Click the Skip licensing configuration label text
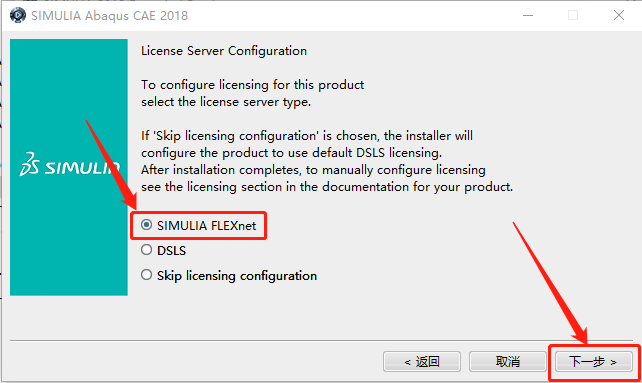The width and height of the screenshot is (642, 383). click(x=237, y=276)
